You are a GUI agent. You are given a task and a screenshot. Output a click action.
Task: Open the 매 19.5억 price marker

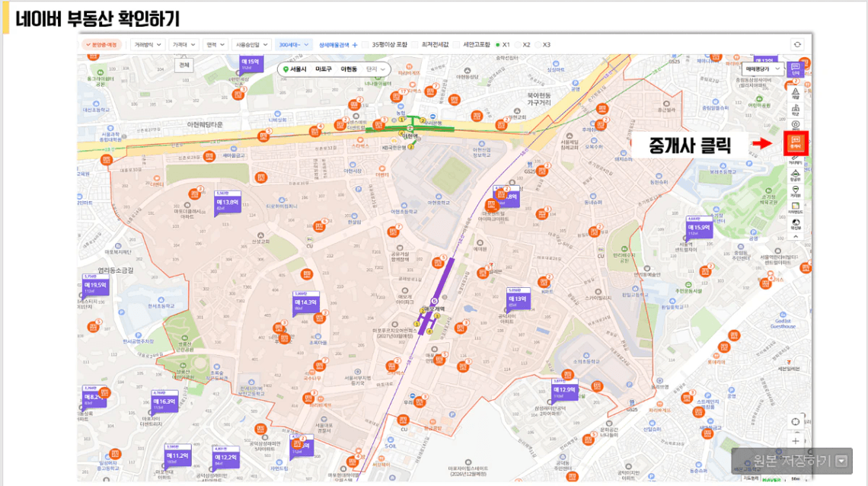(x=95, y=285)
